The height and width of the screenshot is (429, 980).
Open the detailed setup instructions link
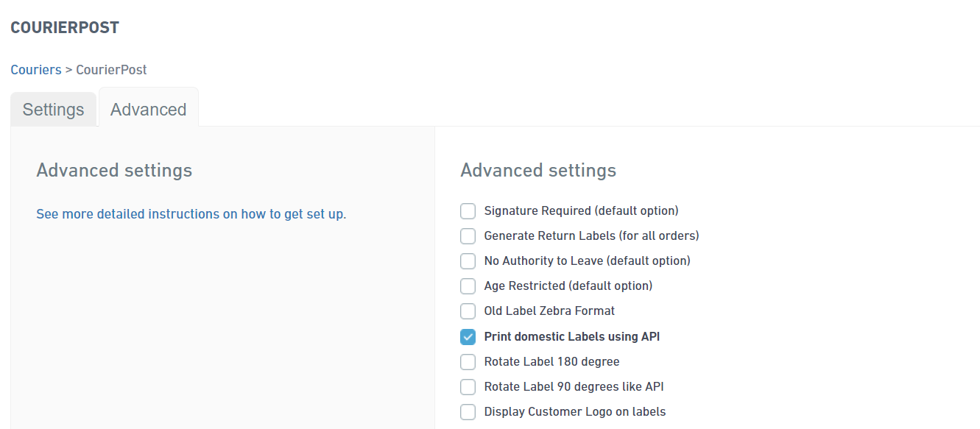[191, 214]
